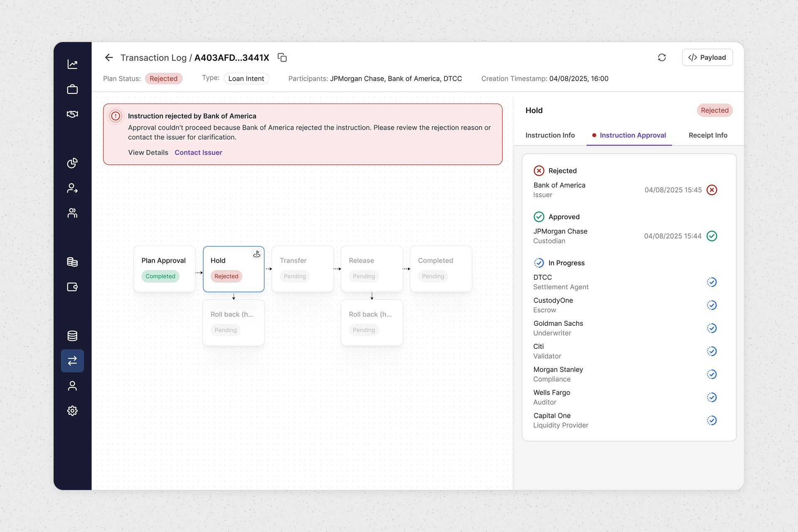
Task: Click the Pending badge on Release node
Action: pyautogui.click(x=364, y=276)
